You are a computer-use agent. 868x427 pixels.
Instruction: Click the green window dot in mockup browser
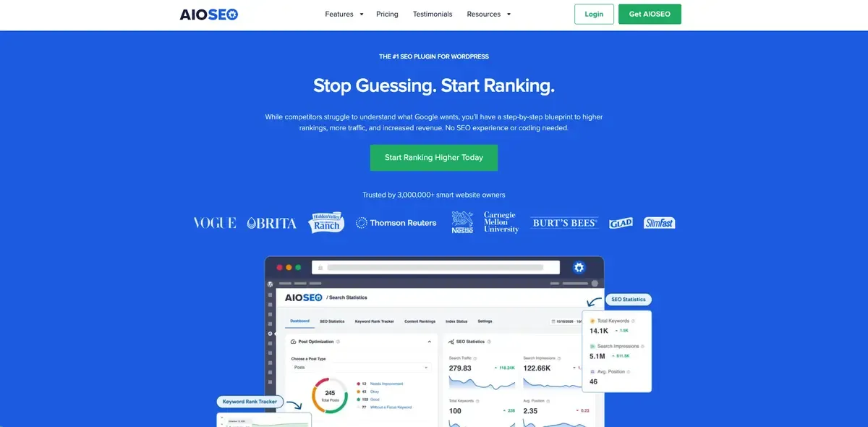(x=297, y=267)
